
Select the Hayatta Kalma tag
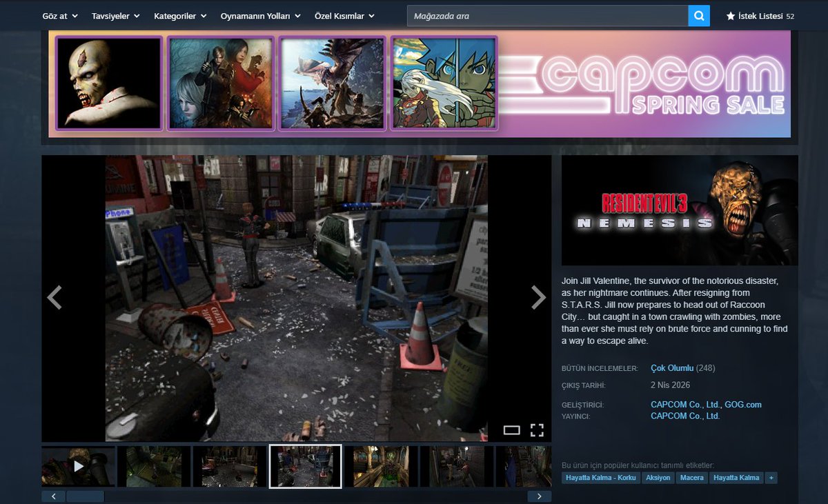click(736, 478)
